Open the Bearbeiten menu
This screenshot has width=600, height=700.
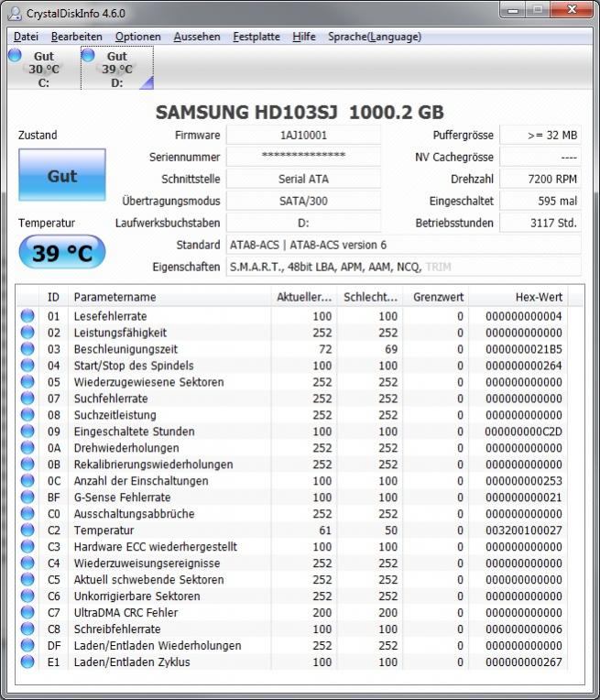[x=77, y=37]
